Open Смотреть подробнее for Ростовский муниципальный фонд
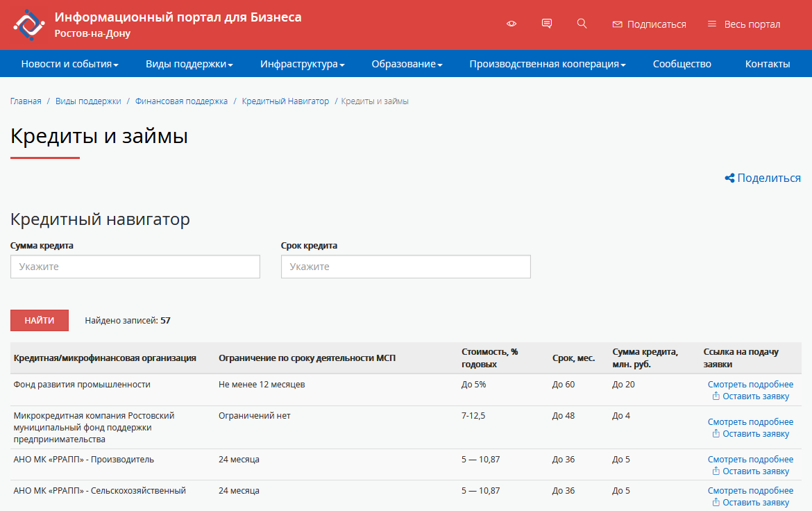 point(750,422)
